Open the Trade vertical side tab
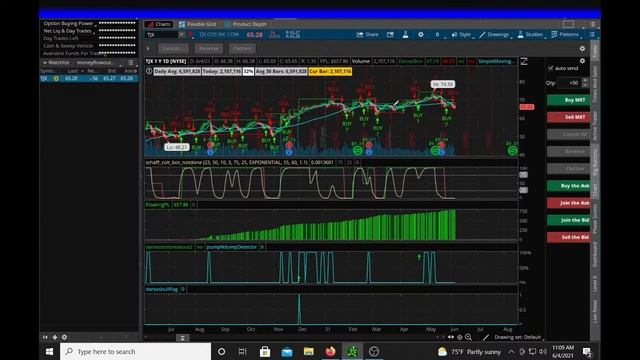Viewport: 640px width, 360px height. coord(595,51)
